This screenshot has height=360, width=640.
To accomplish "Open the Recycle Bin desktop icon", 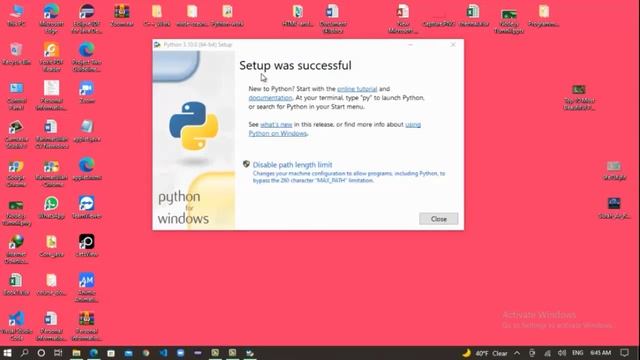I will pyautogui.click(x=16, y=54).
